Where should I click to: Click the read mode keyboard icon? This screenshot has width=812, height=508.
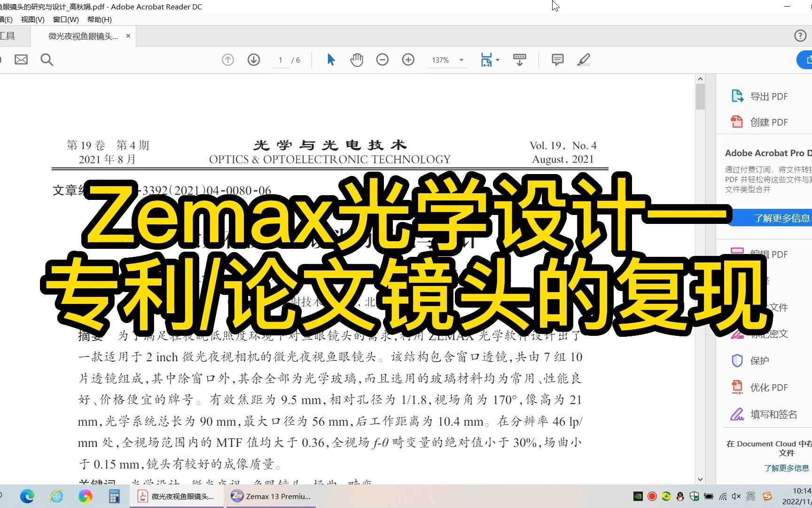pos(520,60)
